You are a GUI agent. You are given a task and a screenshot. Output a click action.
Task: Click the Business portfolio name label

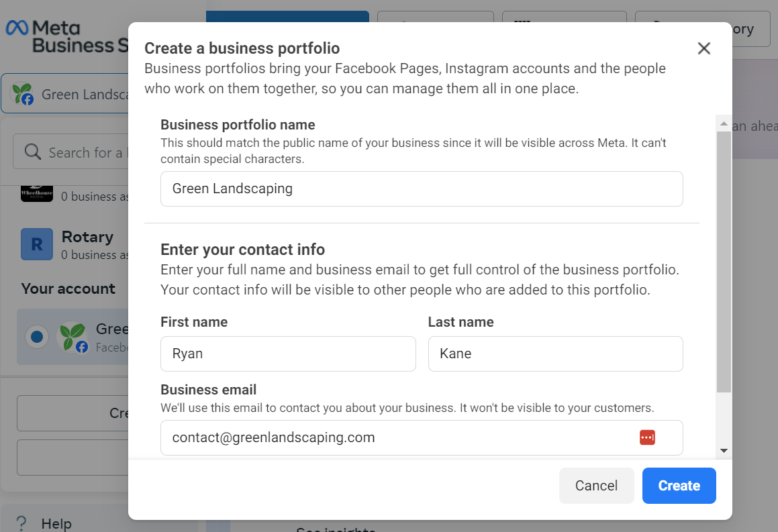(238, 125)
